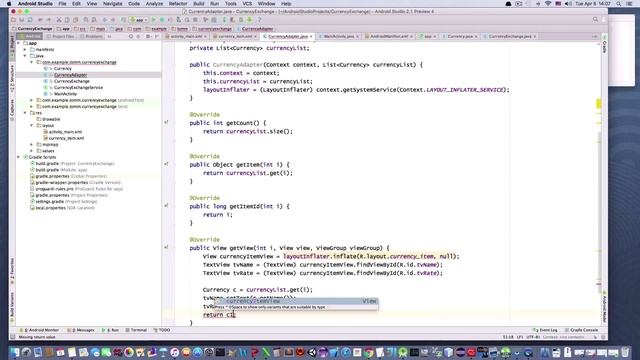This screenshot has height=360, width=640.
Task: Select currency_item.xml layout file
Action: point(66,138)
